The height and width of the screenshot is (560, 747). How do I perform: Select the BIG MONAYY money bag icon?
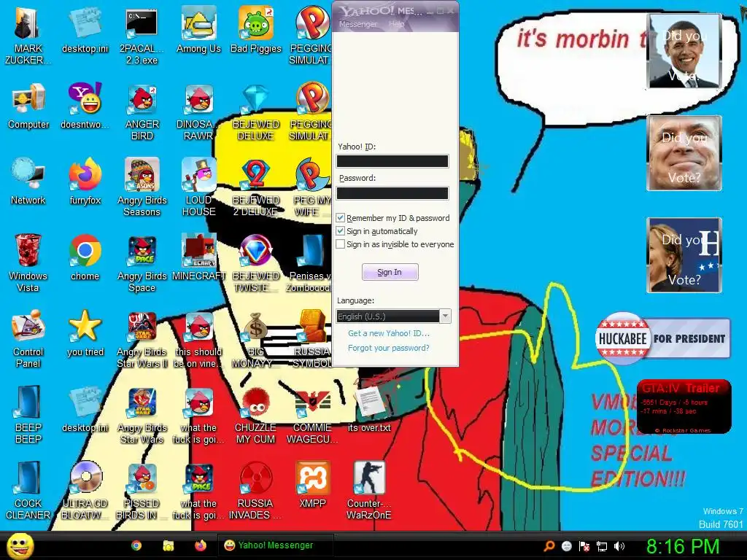(256, 338)
